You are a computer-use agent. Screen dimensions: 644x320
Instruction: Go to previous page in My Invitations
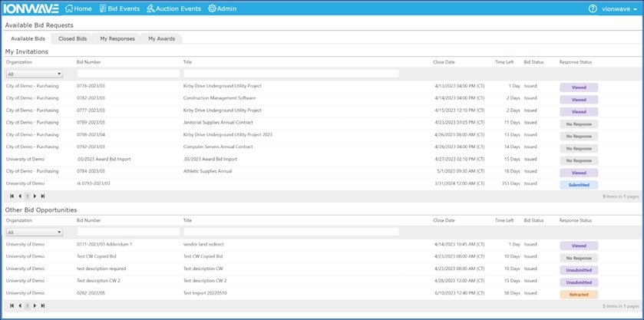pyautogui.click(x=20, y=196)
